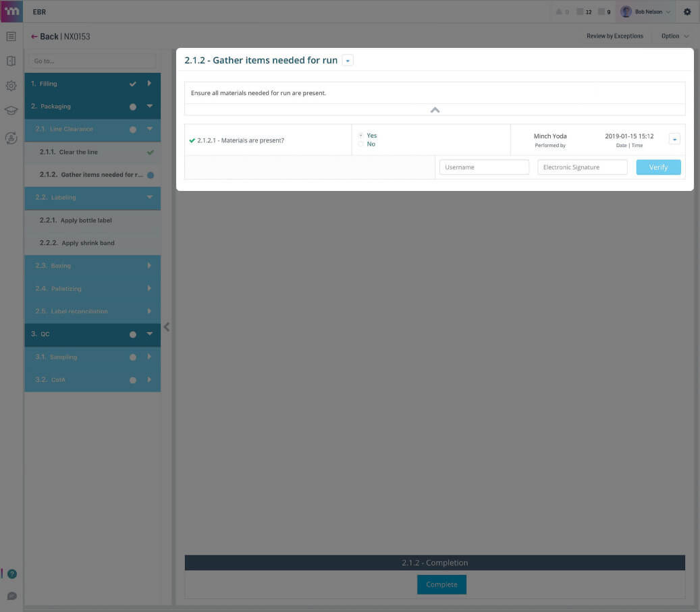Viewport: 700px width, 612px height.
Task: Click the Sampling status dot
Action: coord(132,357)
